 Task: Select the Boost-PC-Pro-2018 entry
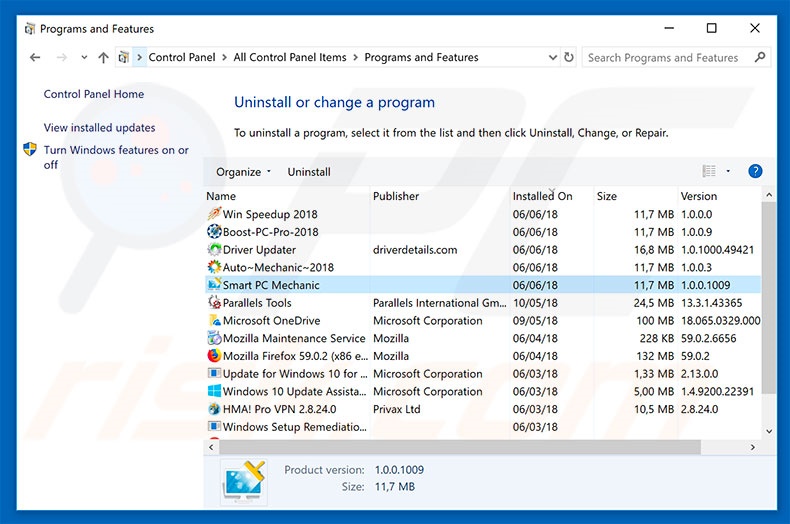pos(483,232)
